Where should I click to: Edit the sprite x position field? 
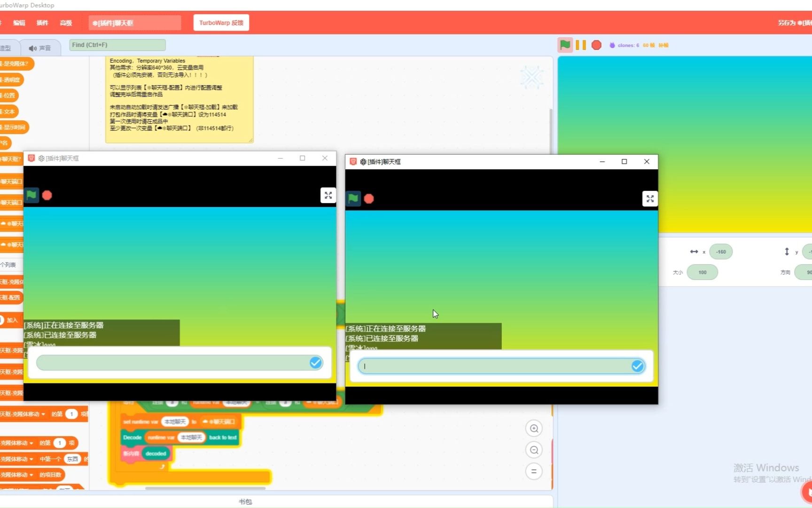[721, 252]
